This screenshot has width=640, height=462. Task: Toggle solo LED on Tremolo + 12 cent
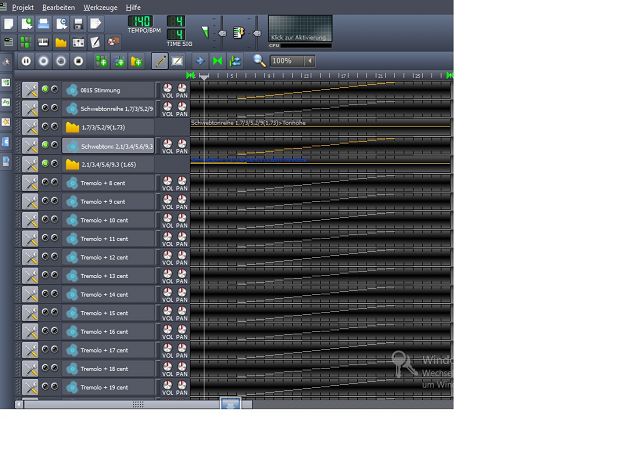54,256
